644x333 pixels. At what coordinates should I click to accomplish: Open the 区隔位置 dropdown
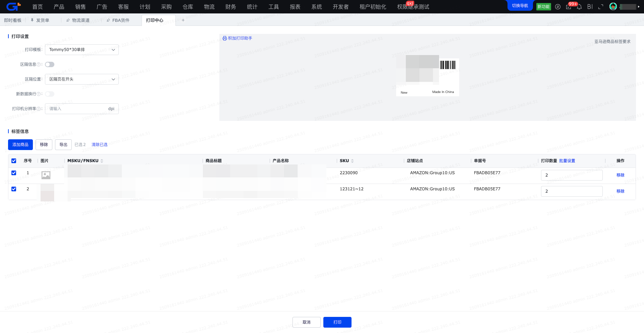pyautogui.click(x=82, y=79)
